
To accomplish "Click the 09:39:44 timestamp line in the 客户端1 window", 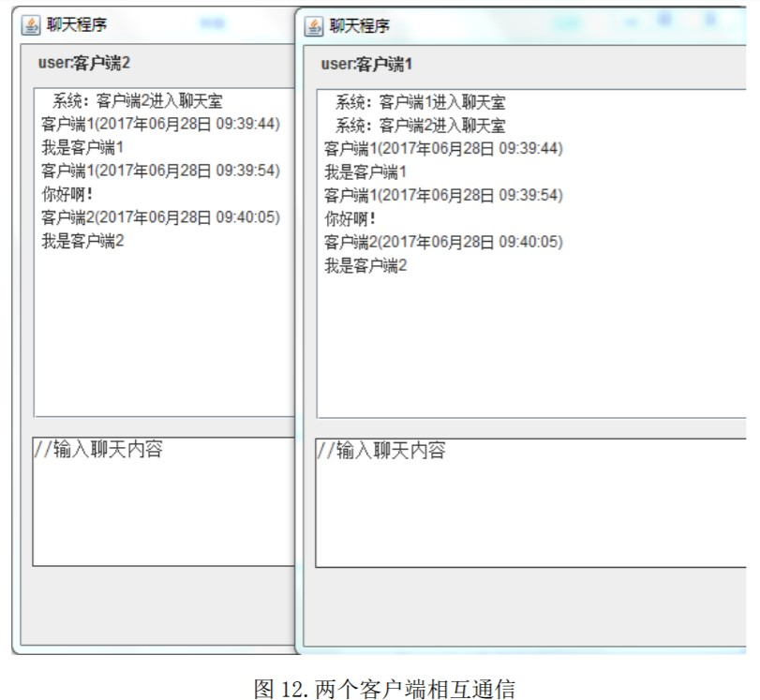I will pyautogui.click(x=443, y=148).
